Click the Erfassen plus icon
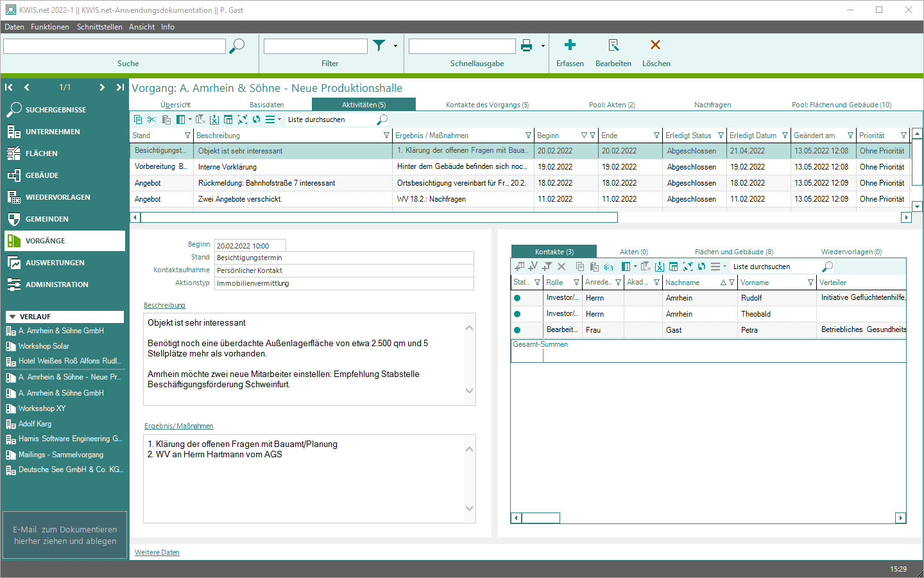 [x=570, y=45]
